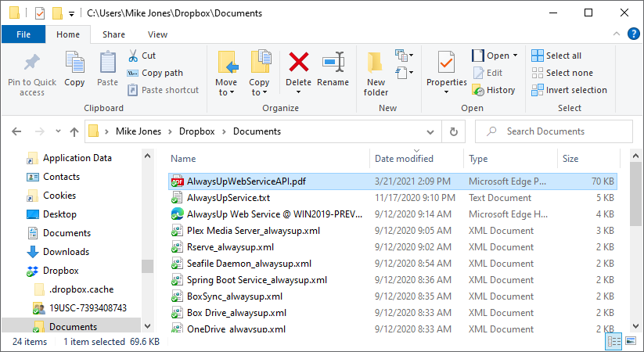This screenshot has height=352, width=644.
Task: Show file History
Action: pos(494,90)
